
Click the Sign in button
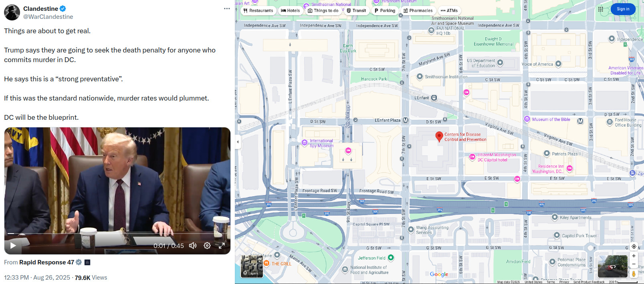click(623, 9)
